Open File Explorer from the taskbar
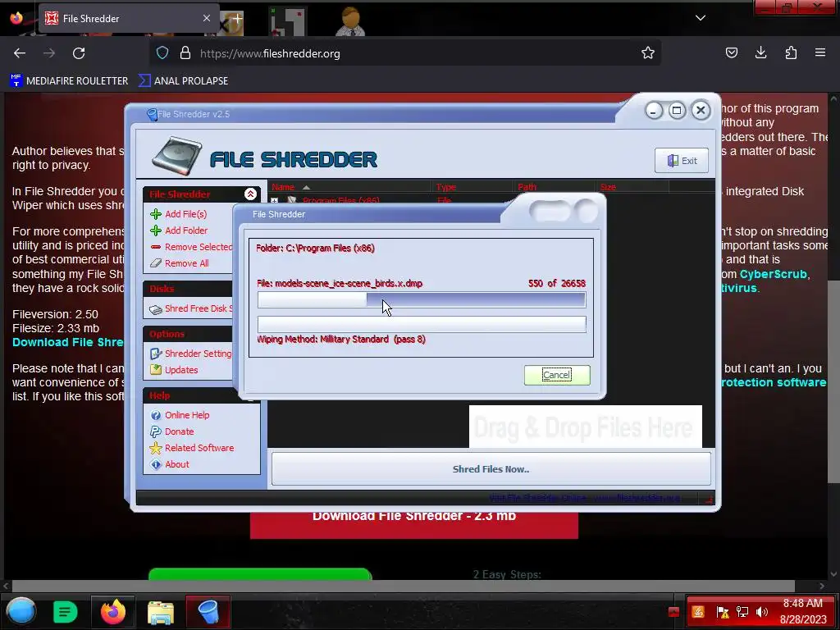 [160, 612]
